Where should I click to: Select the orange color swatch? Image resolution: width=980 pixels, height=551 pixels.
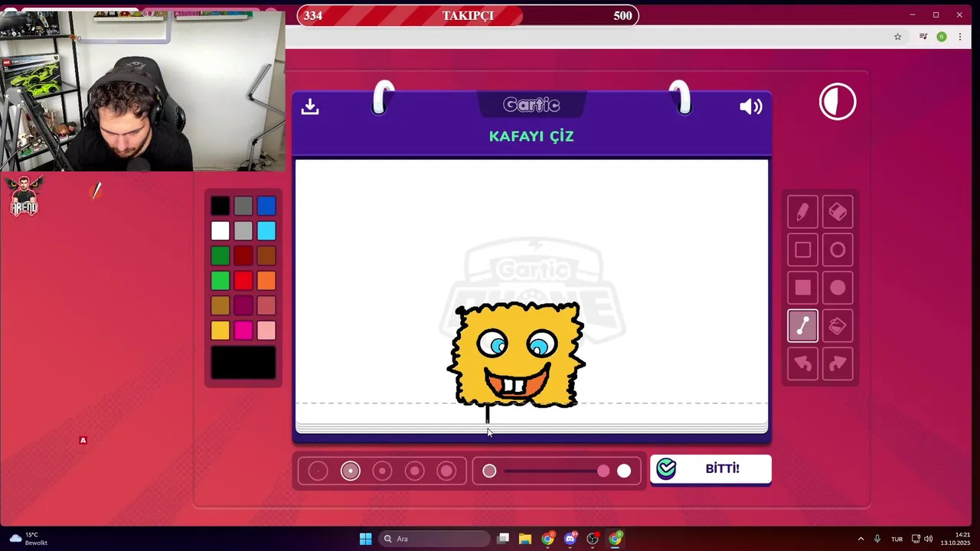pyautogui.click(x=266, y=281)
